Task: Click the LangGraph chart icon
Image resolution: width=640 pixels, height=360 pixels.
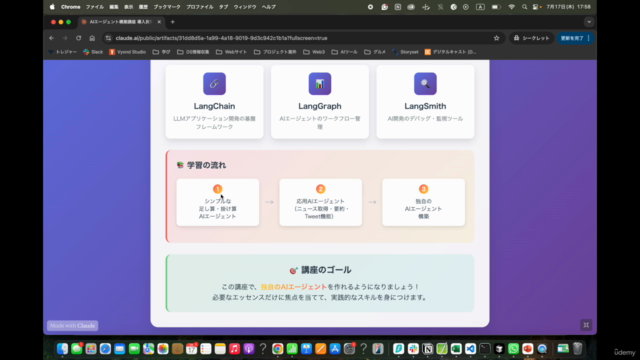Action: (320, 84)
